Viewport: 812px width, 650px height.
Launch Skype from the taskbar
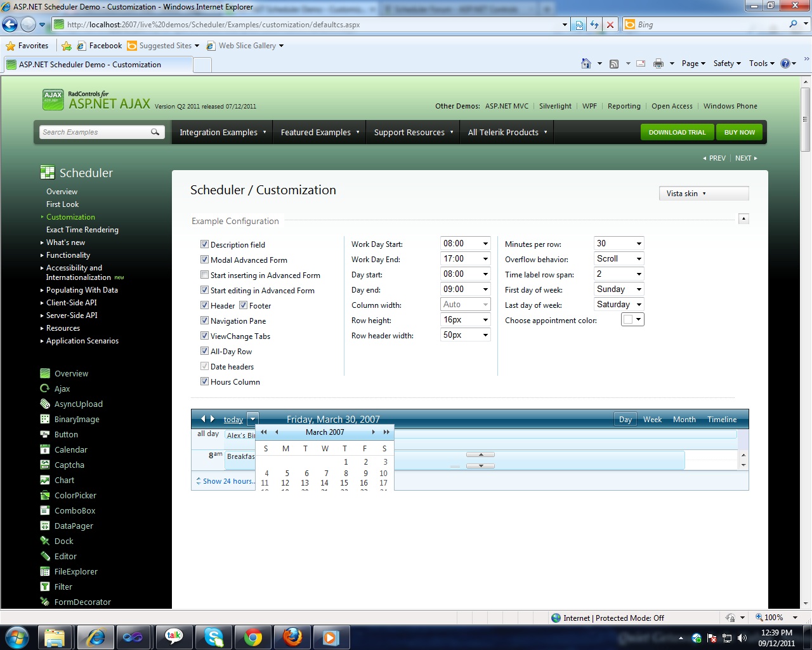[x=214, y=637]
